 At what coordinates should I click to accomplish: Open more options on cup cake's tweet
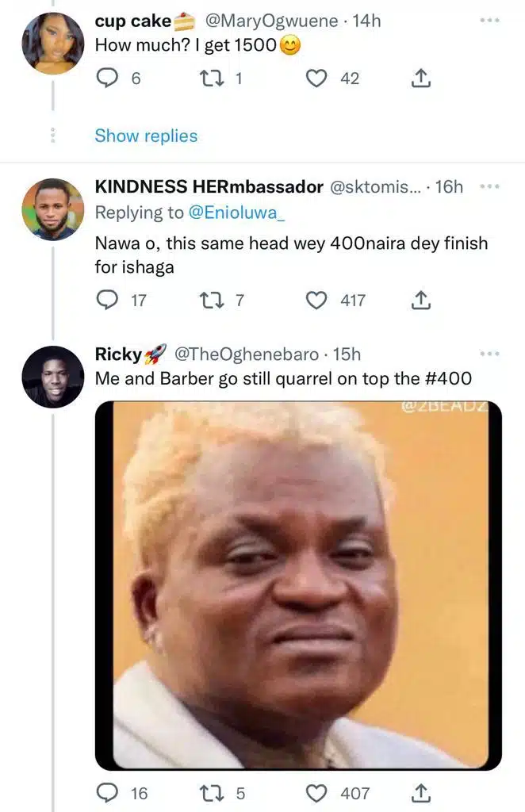tap(490, 21)
